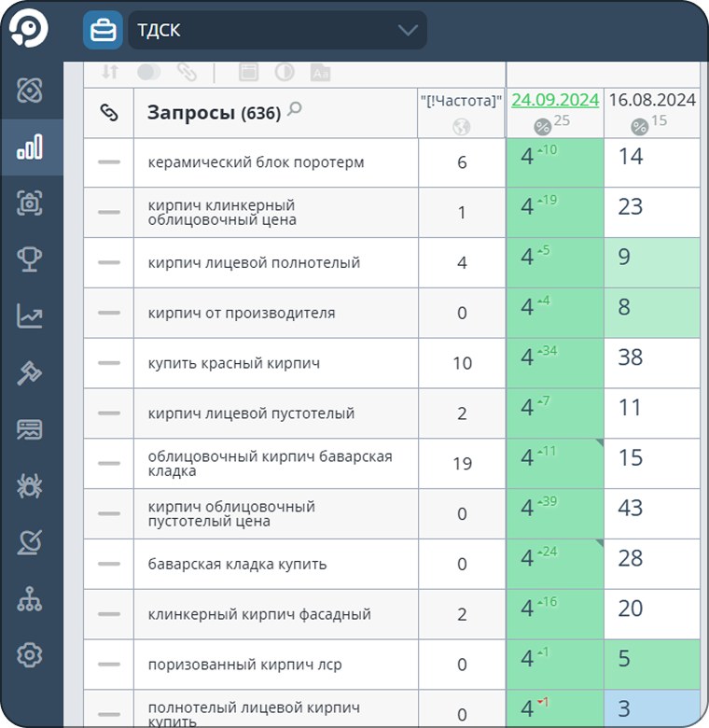This screenshot has height=728, width=709.
Task: Click the link chain icon in table header
Action: tap(109, 113)
